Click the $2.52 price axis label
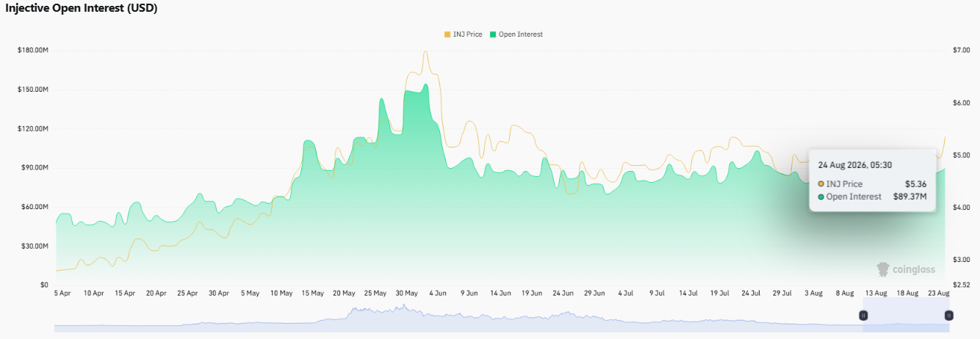Screen dimensions: 980x339 962,285
